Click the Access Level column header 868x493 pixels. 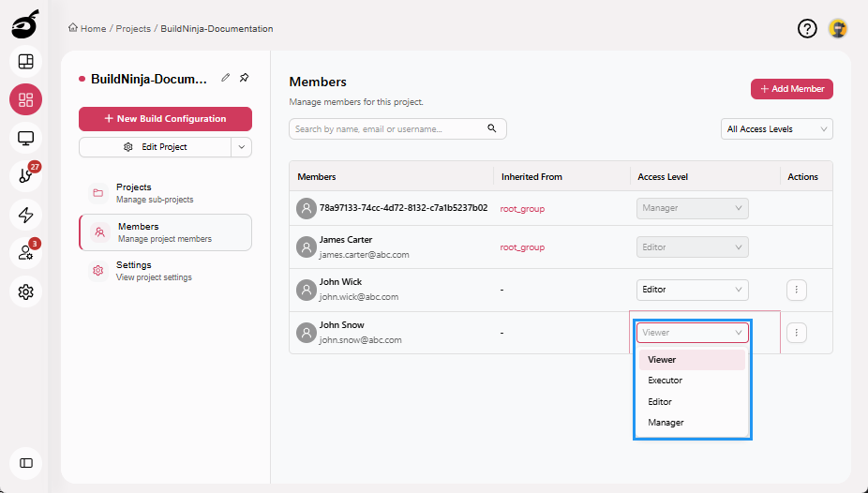click(663, 177)
